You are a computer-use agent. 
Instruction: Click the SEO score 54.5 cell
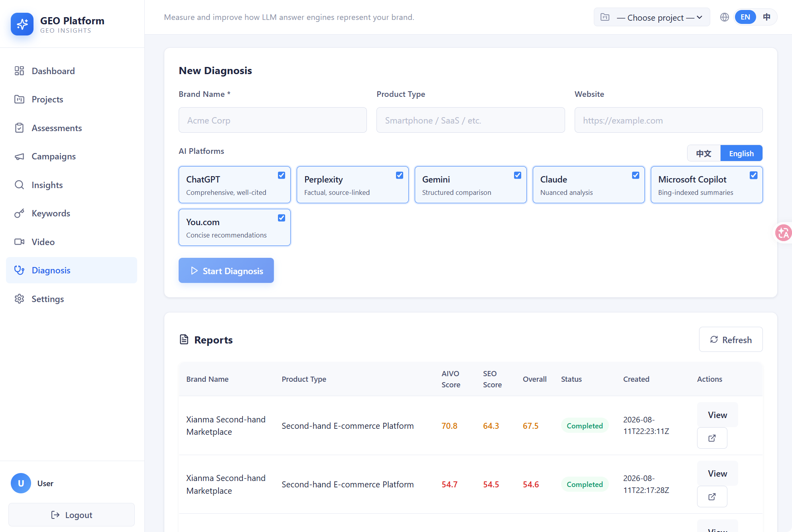click(x=491, y=484)
